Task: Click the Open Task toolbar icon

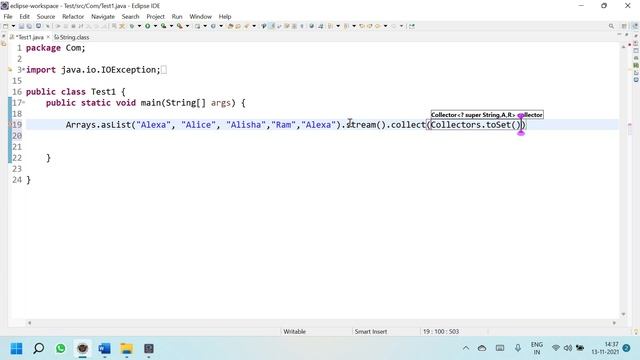Action: 238,26
